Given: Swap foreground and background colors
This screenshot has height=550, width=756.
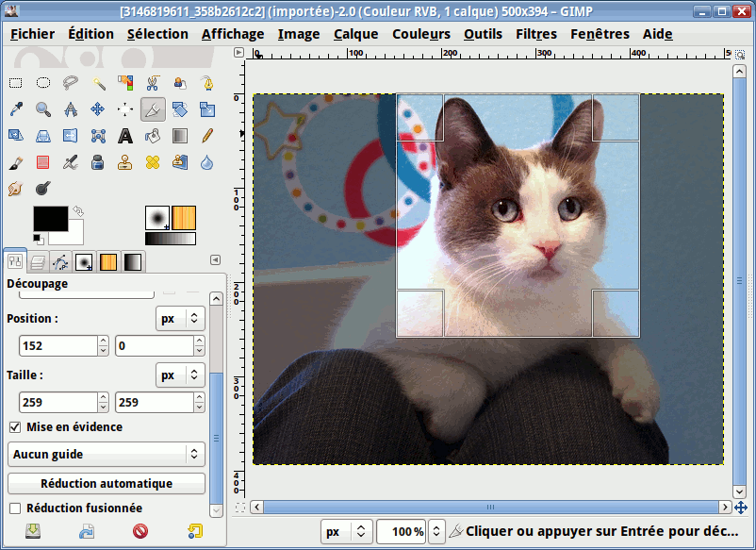Looking at the screenshot, I should coord(77,211).
